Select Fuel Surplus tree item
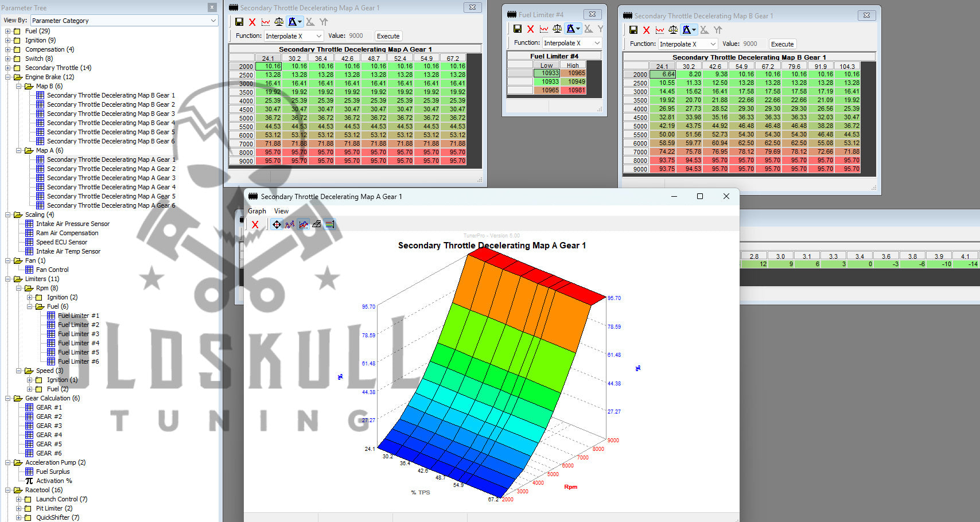980x522 pixels. [x=53, y=472]
